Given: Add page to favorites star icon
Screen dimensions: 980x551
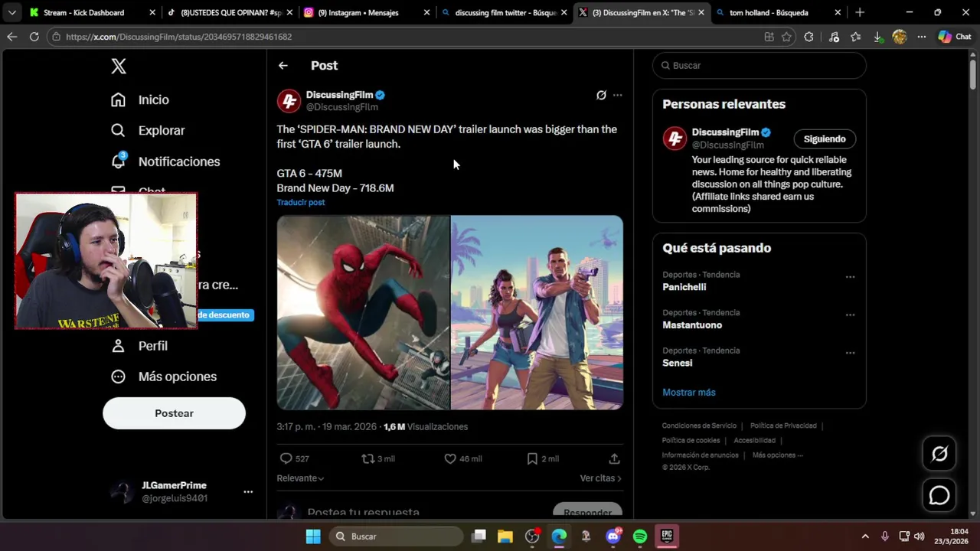Looking at the screenshot, I should point(786,37).
